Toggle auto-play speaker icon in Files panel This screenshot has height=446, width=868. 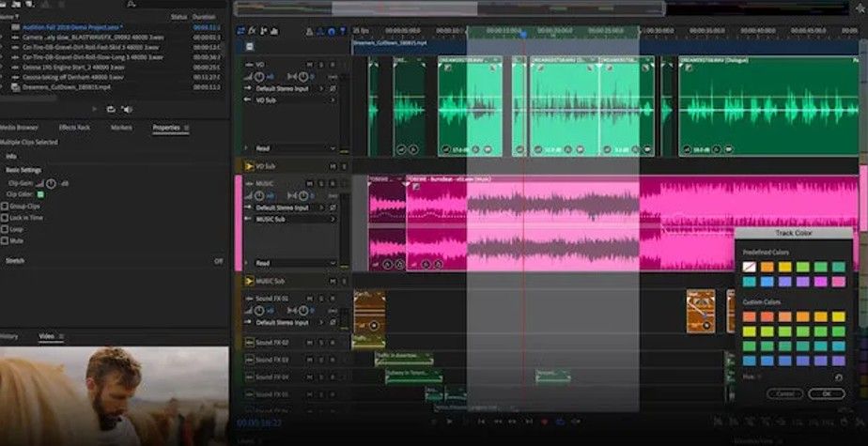click(128, 110)
